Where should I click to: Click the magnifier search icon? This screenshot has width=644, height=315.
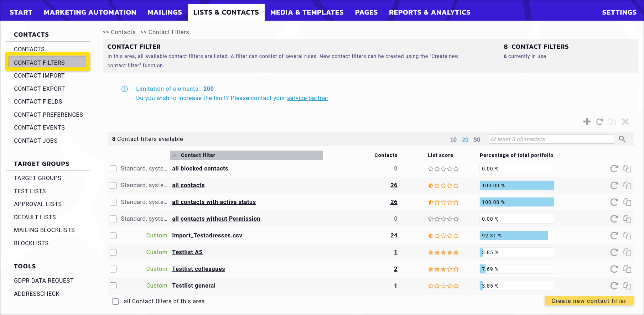[622, 139]
